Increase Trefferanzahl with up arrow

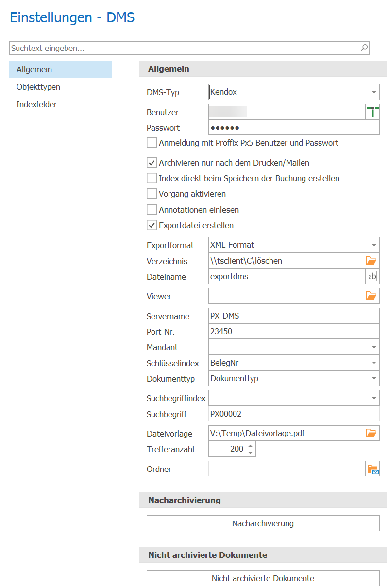tap(250, 445)
